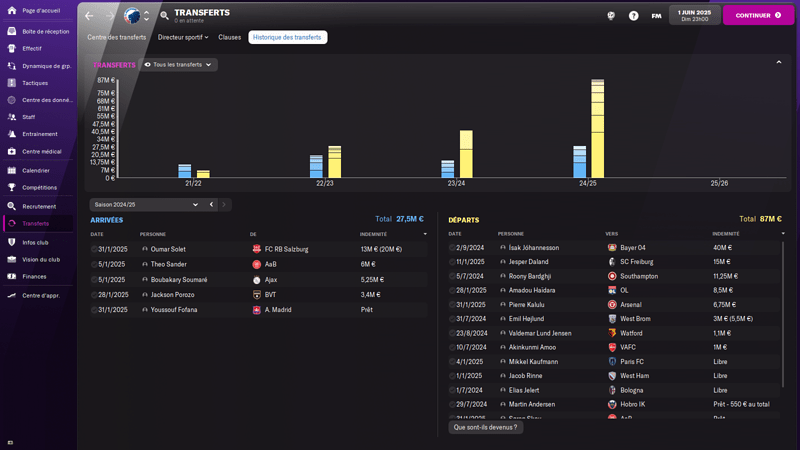Click the tall yellow 24/25 chart bar
This screenshot has width=800, height=450.
pyautogui.click(x=597, y=130)
